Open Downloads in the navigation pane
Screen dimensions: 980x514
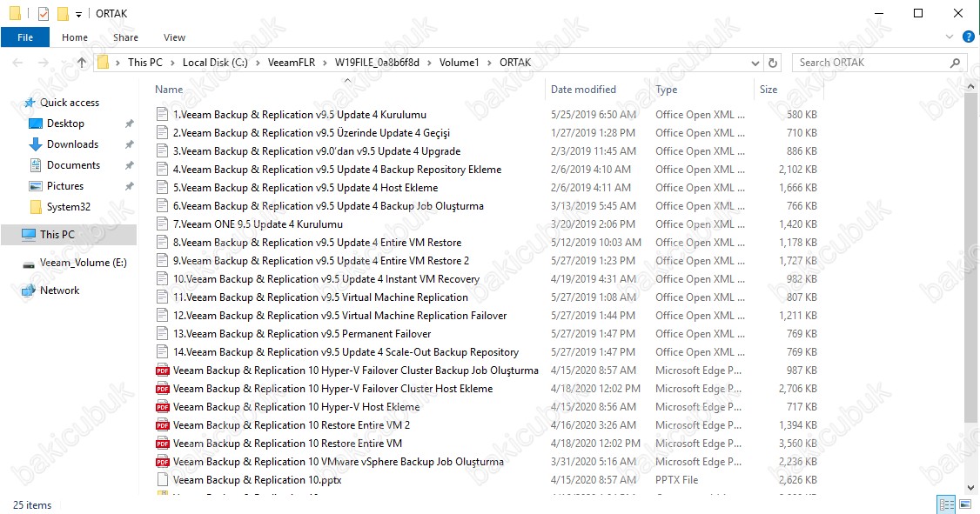[72, 144]
